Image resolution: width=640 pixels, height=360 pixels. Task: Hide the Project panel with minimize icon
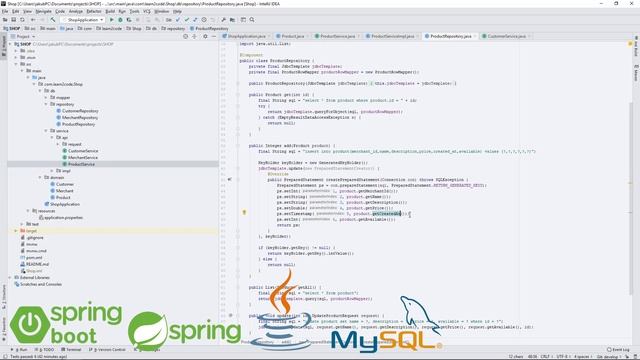(213, 36)
